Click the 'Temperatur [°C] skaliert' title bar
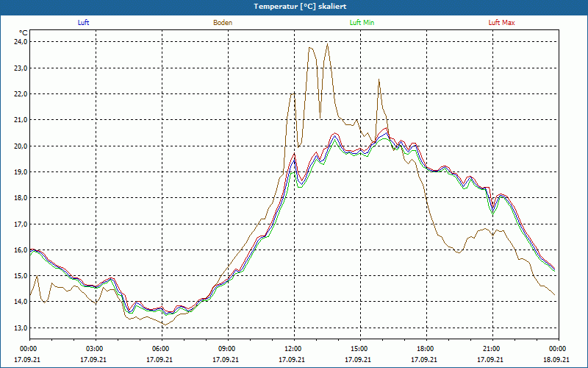The height and width of the screenshot is (368, 588). (x=294, y=7)
